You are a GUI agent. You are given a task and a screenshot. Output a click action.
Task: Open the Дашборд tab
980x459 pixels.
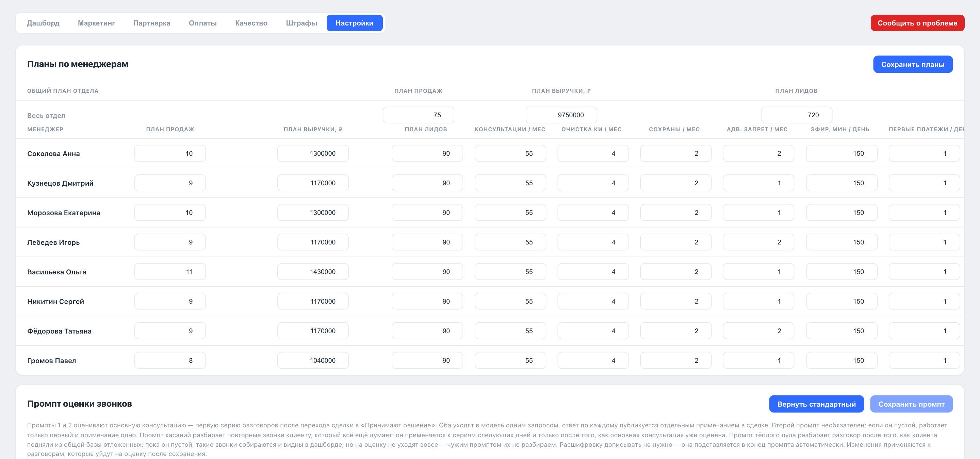pos(43,23)
